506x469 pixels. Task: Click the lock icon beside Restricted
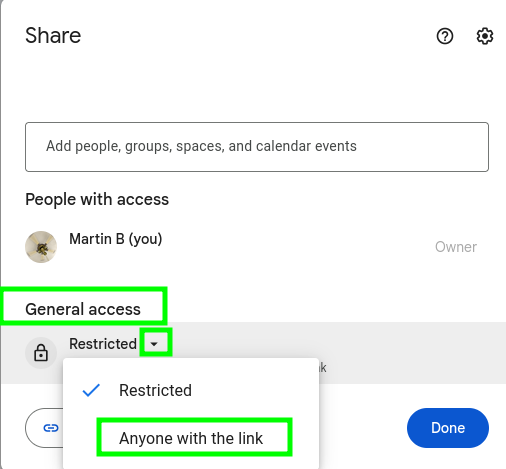41,353
